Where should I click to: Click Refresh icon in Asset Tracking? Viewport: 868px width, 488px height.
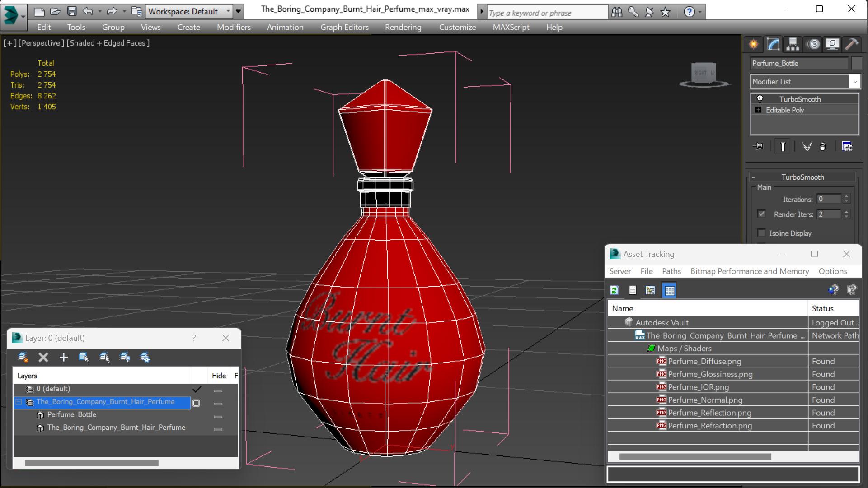pyautogui.click(x=614, y=290)
